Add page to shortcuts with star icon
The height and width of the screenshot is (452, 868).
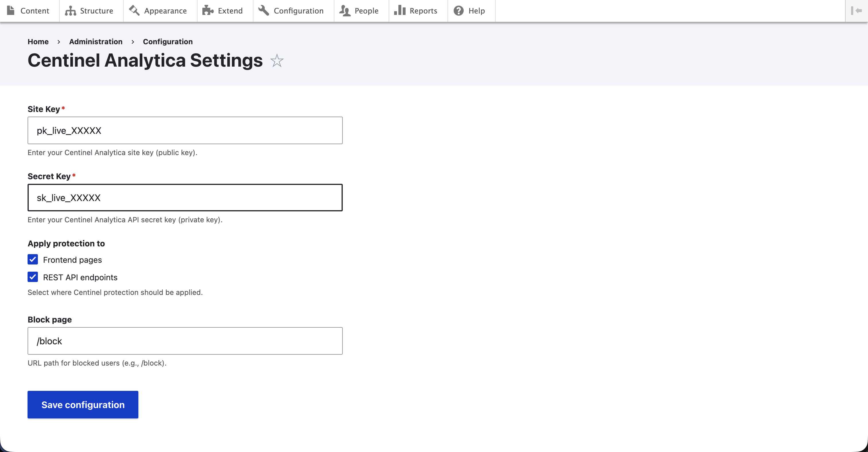coord(277,61)
